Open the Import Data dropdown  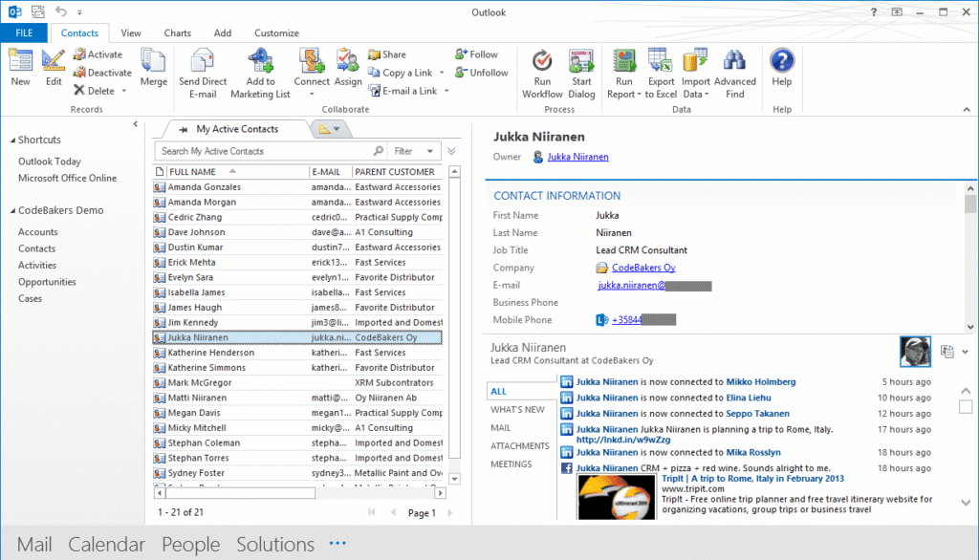point(707,95)
